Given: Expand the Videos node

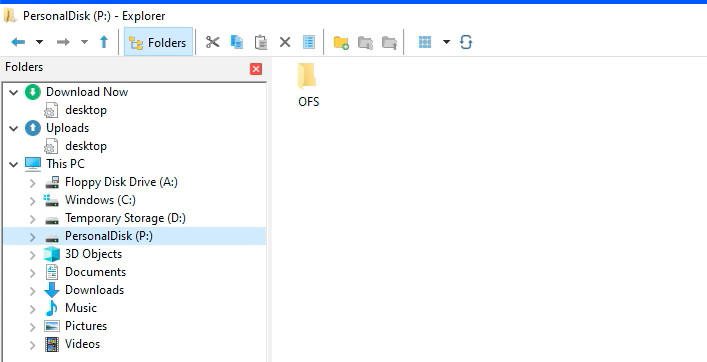Looking at the screenshot, I should click(x=32, y=345).
